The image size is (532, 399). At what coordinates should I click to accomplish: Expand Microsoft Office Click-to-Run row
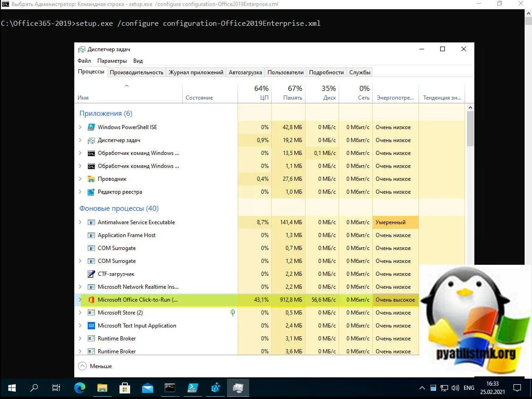point(80,299)
